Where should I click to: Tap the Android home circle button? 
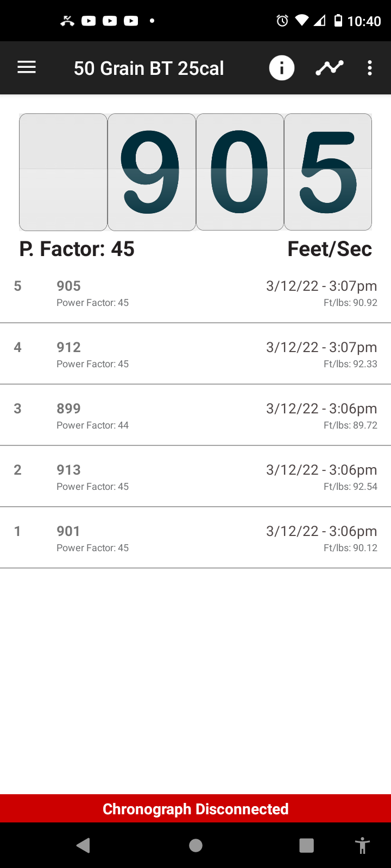pyautogui.click(x=196, y=845)
